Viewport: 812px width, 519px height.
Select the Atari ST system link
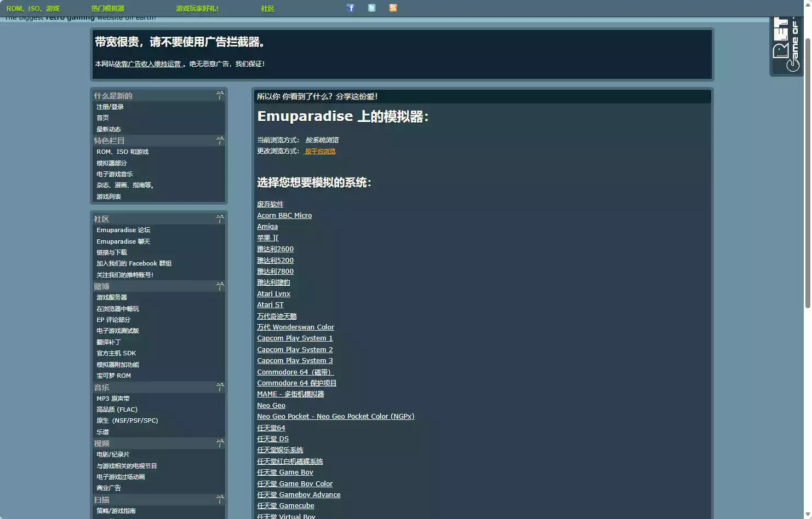pyautogui.click(x=270, y=305)
